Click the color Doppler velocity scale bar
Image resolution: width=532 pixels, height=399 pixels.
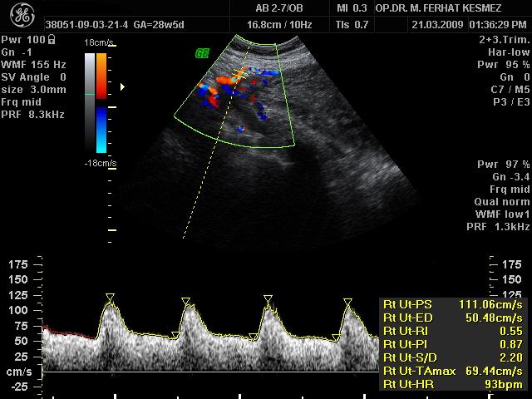pos(101,103)
